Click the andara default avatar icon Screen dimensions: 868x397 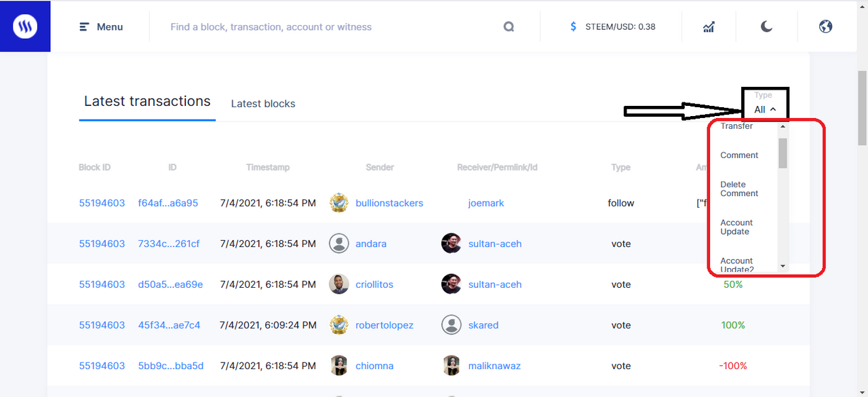click(339, 244)
